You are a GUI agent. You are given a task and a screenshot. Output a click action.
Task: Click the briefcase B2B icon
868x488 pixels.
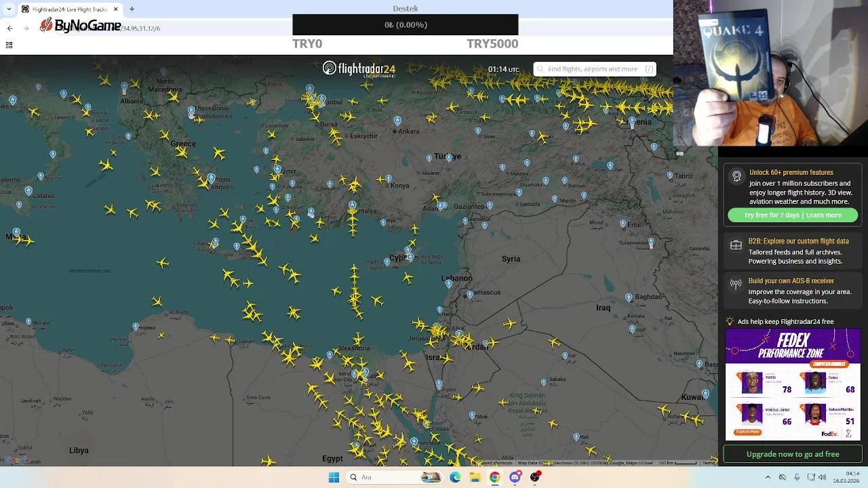click(736, 245)
